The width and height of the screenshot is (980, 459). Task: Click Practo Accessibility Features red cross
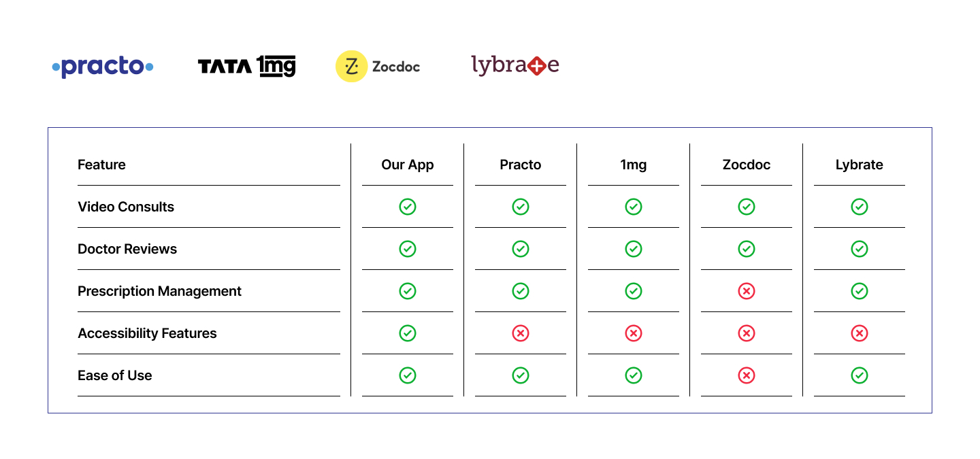click(521, 333)
